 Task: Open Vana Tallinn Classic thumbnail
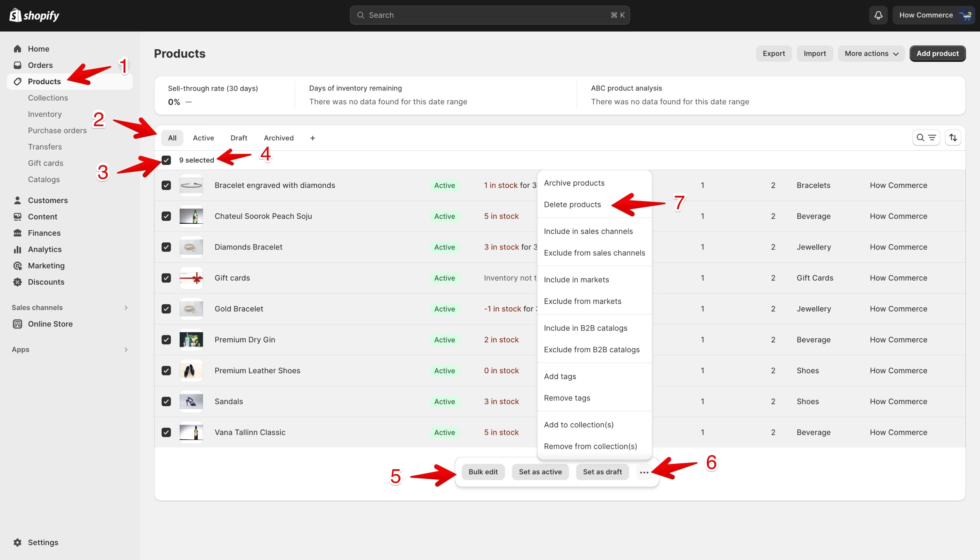[191, 432]
